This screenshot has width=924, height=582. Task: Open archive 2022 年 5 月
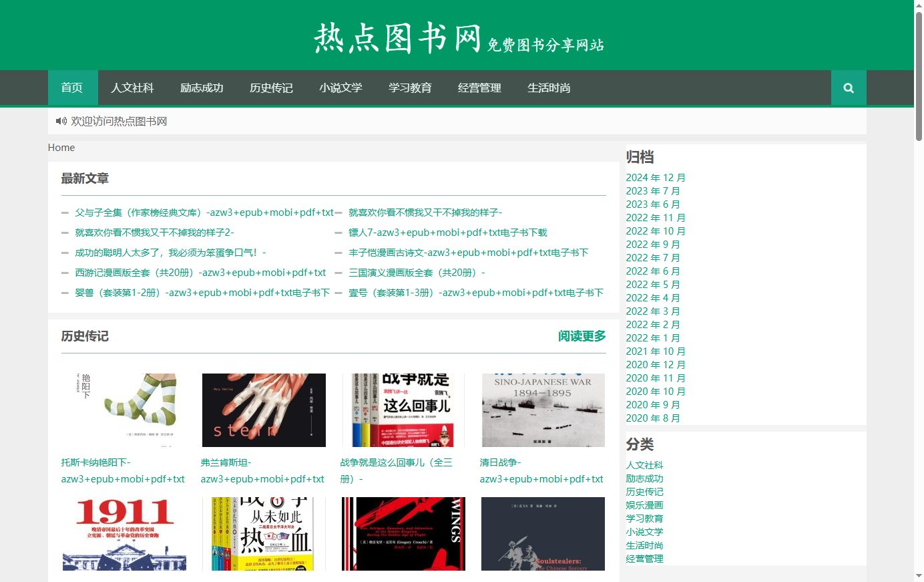[653, 285]
